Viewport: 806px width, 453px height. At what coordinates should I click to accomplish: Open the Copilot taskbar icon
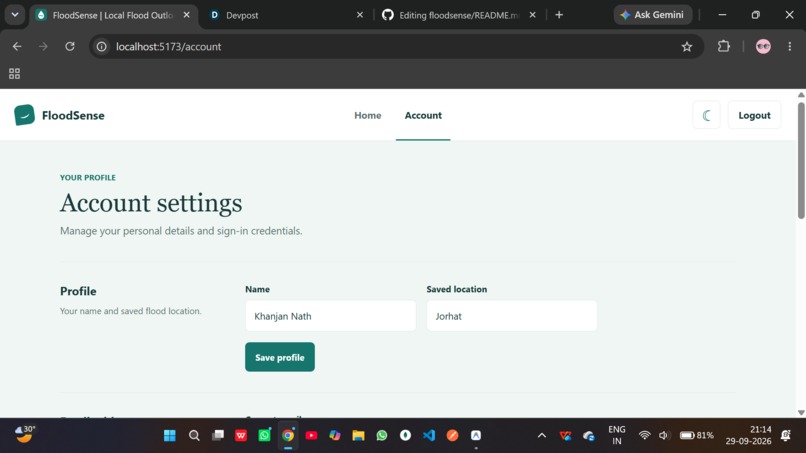[335, 436]
